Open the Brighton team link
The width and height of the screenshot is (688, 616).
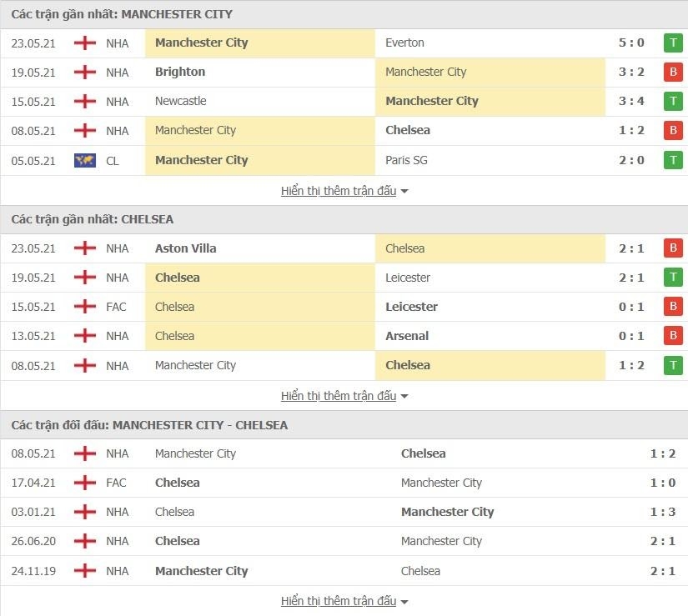[180, 73]
